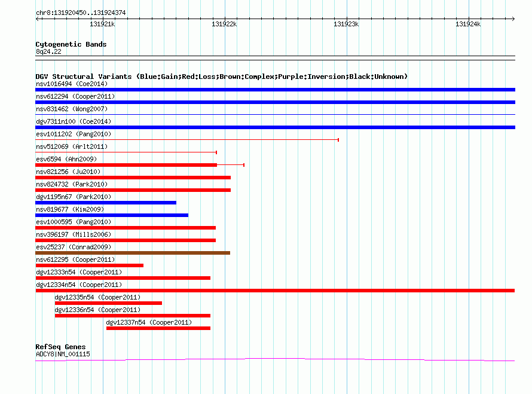Click the 8q24.22 band label
532x394 pixels.
point(48,51)
